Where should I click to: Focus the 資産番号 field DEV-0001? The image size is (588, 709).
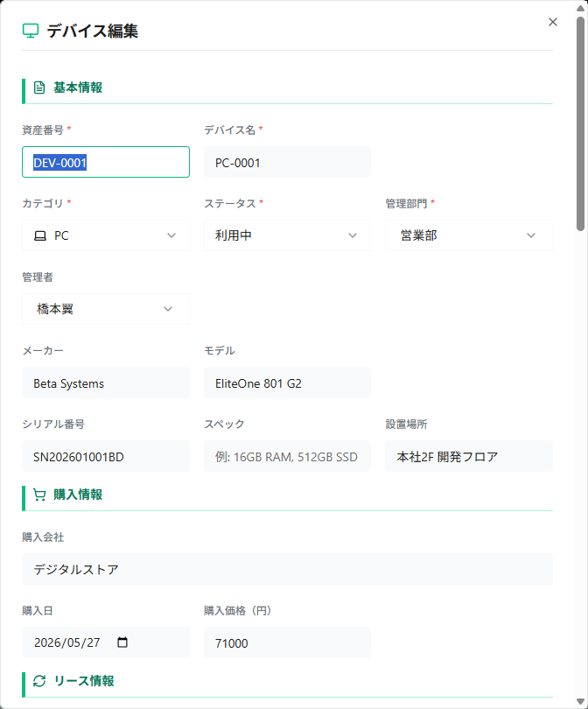(106, 162)
